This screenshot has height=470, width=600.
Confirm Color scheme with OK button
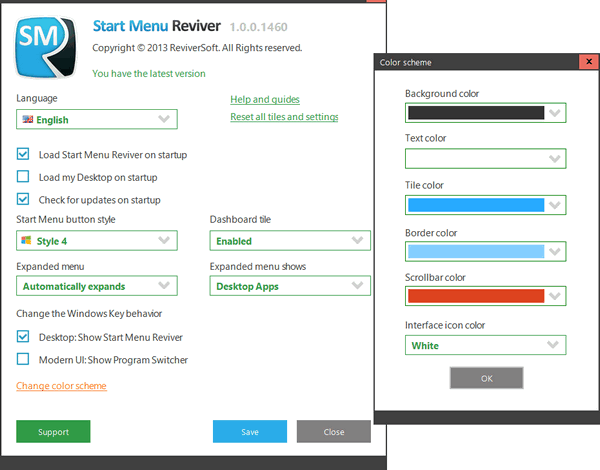click(x=486, y=378)
